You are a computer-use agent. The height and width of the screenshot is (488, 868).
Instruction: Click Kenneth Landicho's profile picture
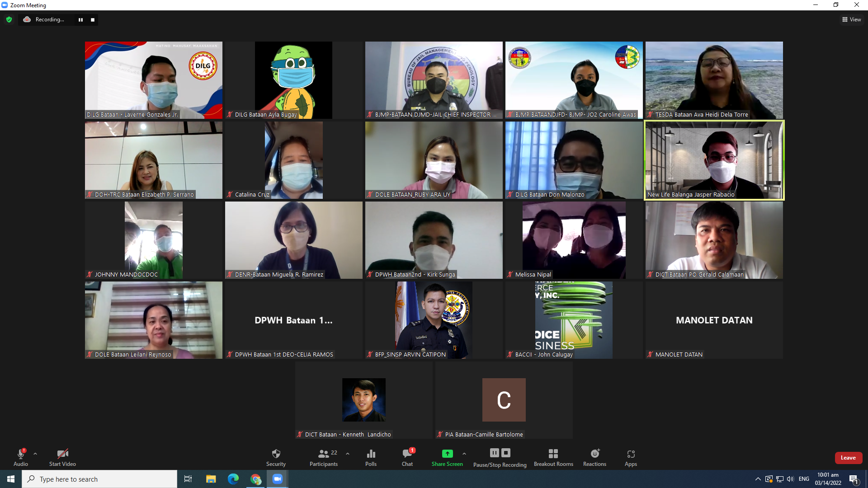tap(364, 400)
